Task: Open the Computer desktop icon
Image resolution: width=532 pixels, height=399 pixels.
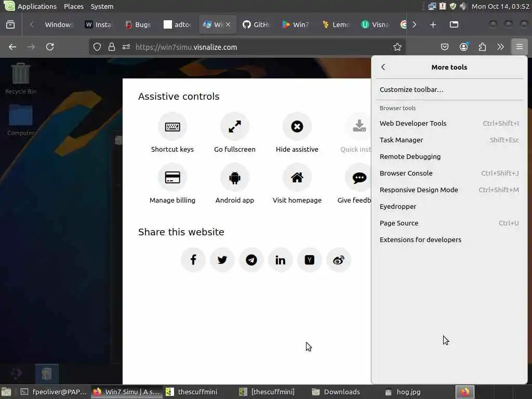Action: pyautogui.click(x=21, y=121)
